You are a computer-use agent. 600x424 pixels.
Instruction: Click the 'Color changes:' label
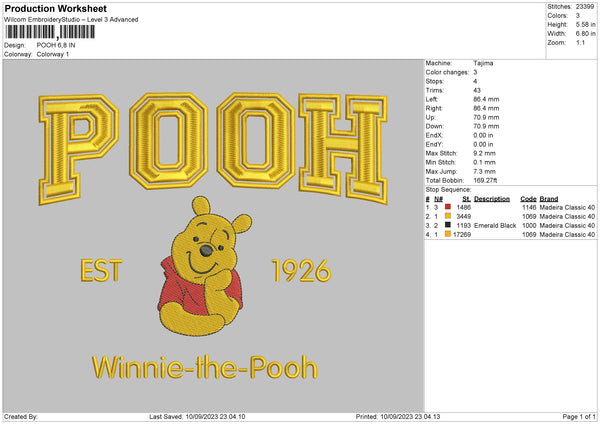point(447,72)
